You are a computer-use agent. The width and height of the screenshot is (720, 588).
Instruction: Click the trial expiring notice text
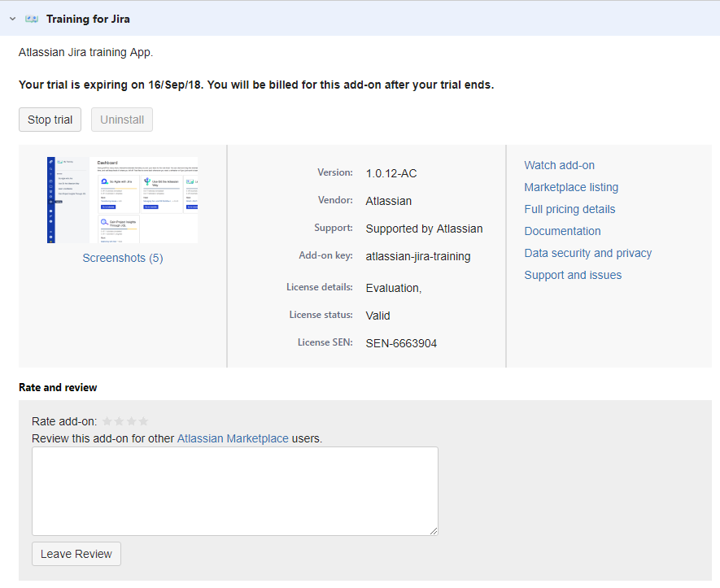tap(256, 85)
